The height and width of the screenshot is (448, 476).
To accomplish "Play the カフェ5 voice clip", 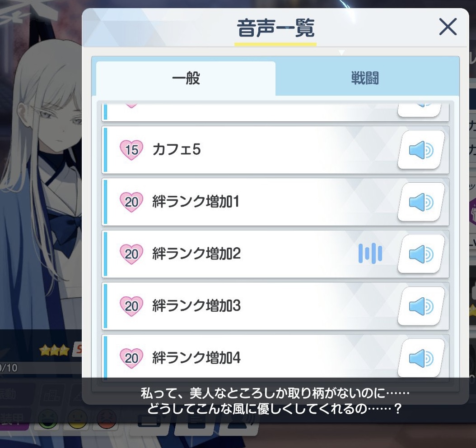I will [x=421, y=150].
